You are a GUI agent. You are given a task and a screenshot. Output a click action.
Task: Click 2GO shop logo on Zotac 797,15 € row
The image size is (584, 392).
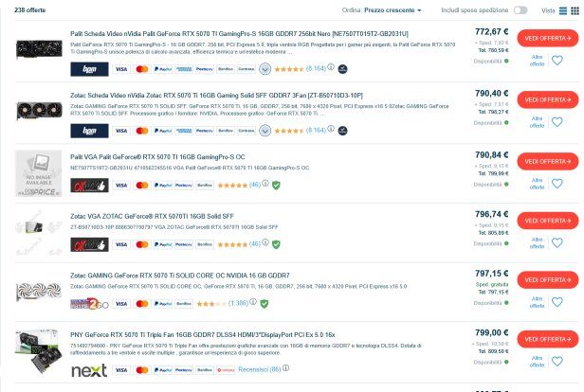coord(89,304)
